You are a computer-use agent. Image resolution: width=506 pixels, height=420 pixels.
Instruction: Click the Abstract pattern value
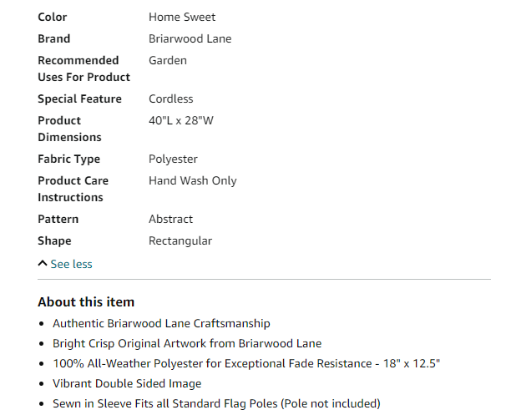click(170, 220)
